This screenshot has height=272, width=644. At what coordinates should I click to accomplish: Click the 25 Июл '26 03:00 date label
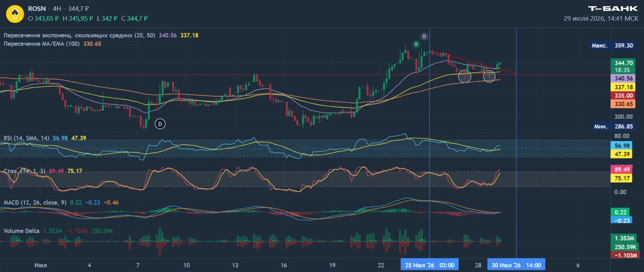point(430,265)
